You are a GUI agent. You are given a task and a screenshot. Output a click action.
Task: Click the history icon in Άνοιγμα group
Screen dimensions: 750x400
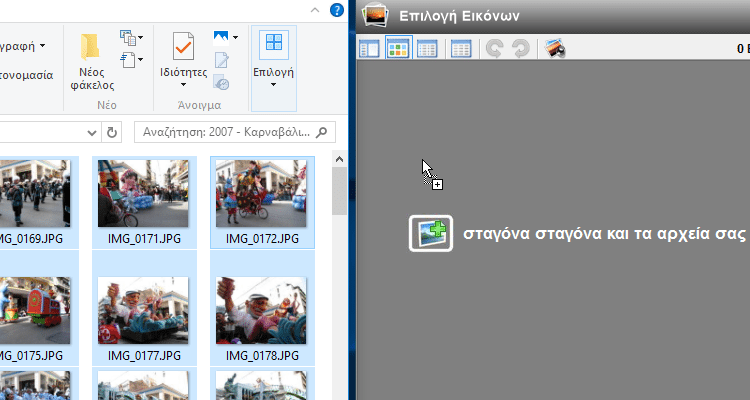click(x=221, y=82)
